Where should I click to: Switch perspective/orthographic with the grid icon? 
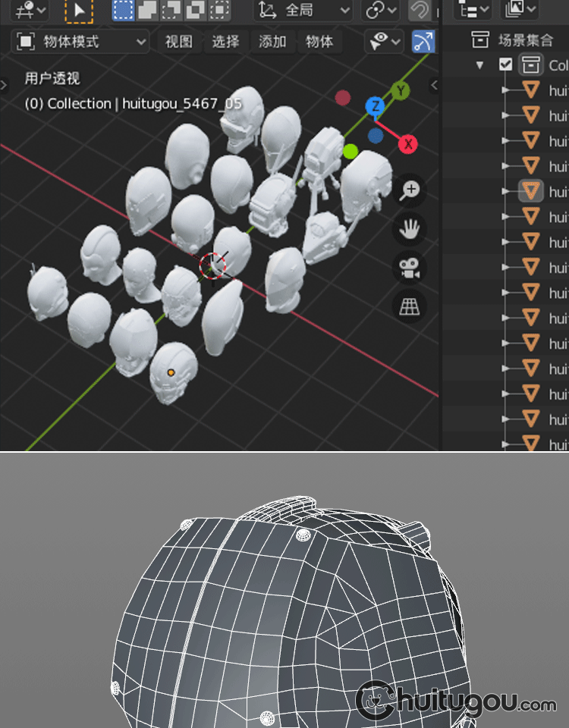(409, 306)
